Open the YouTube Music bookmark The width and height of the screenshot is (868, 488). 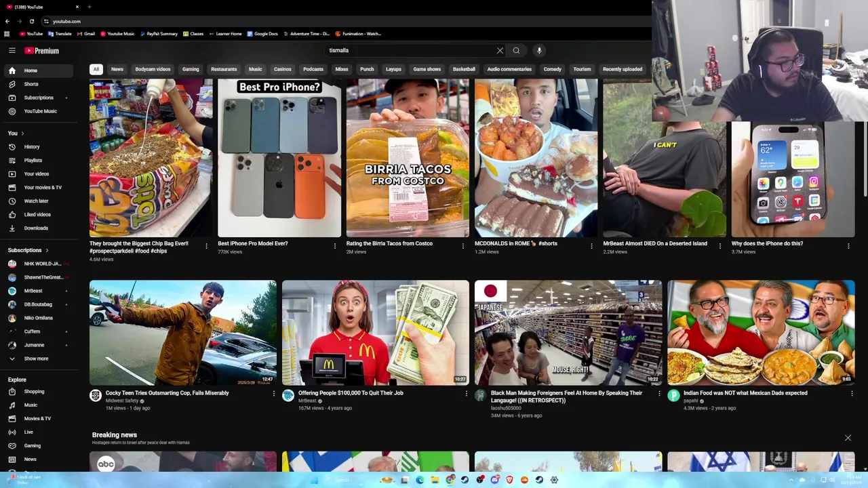[x=117, y=33]
